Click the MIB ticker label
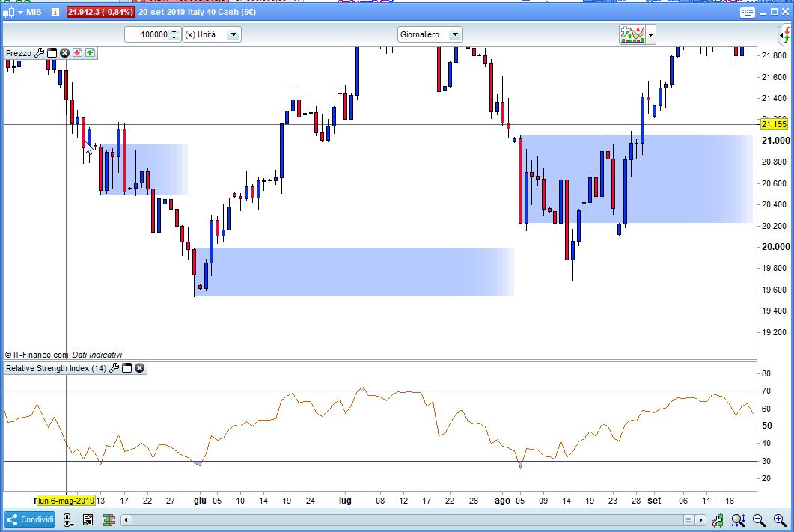 click(34, 12)
